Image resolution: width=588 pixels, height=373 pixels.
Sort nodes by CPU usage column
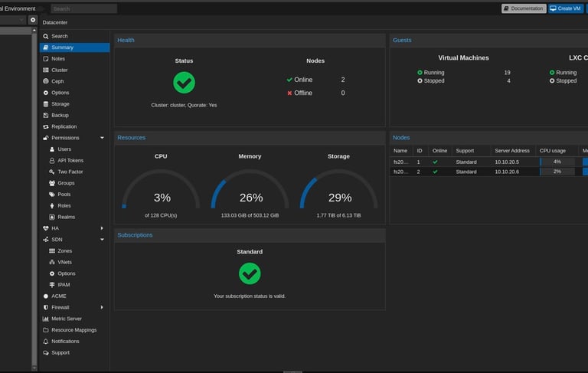click(557, 150)
